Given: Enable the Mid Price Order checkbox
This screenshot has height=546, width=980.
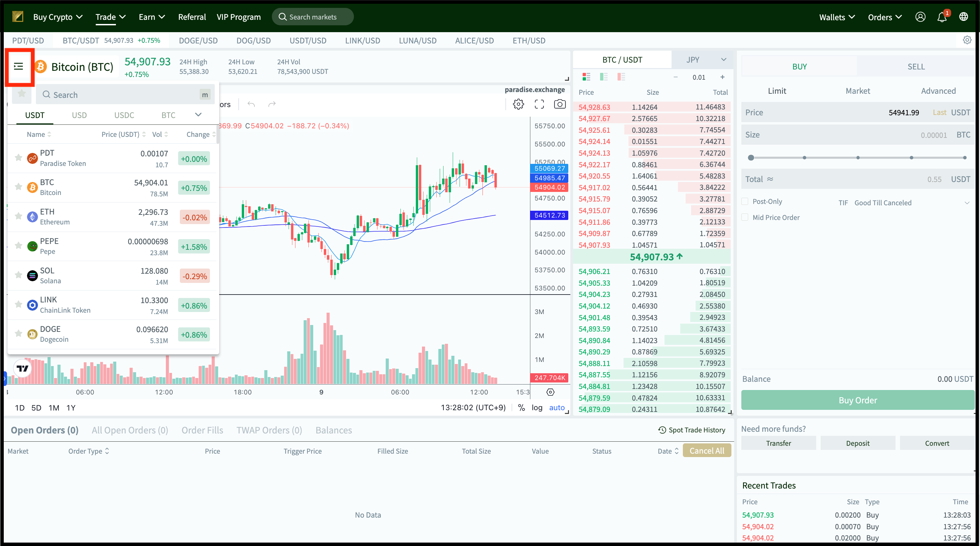Looking at the screenshot, I should pyautogui.click(x=745, y=217).
